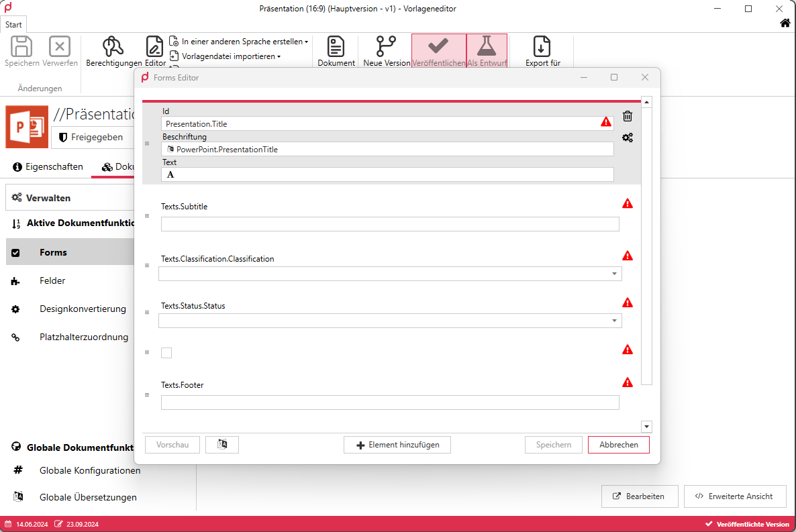
Task: Click Abbrechen button
Action: point(618,445)
